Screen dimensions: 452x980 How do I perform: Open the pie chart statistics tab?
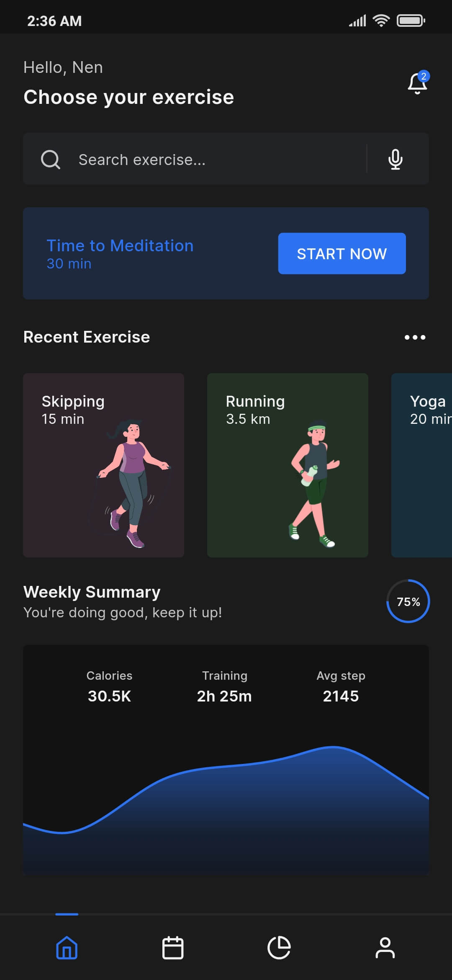279,948
